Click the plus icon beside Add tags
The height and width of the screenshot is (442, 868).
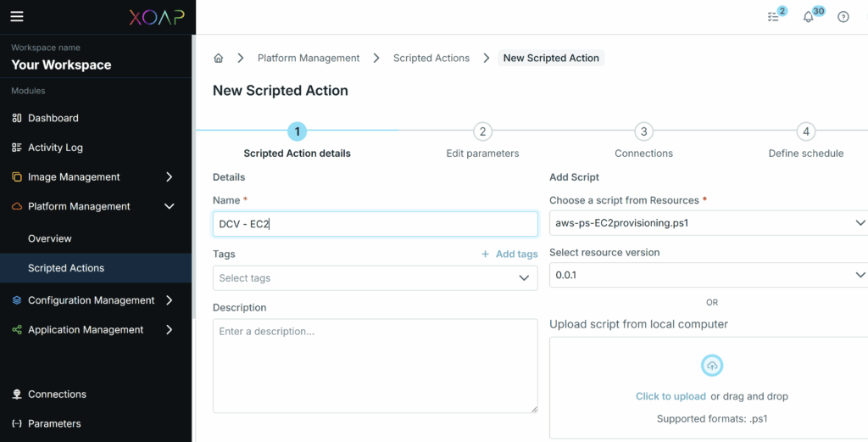coord(485,254)
